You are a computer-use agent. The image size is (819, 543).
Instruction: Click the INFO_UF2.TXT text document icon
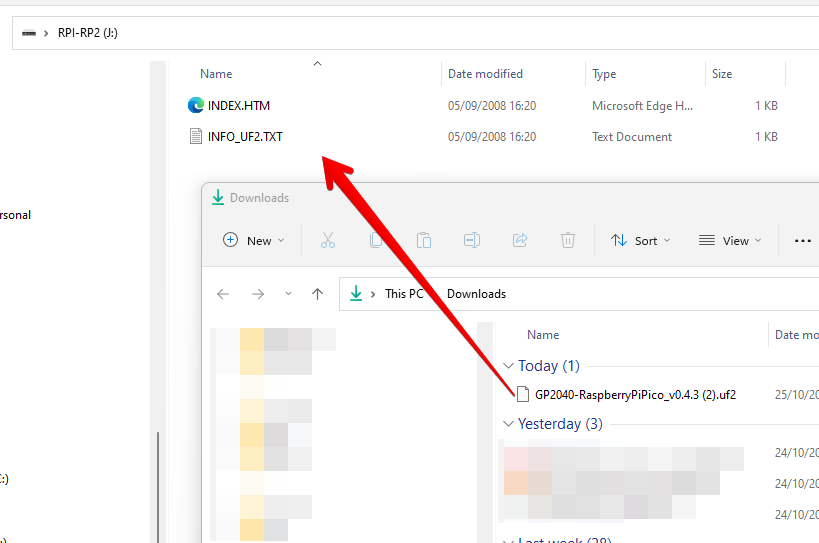(195, 136)
